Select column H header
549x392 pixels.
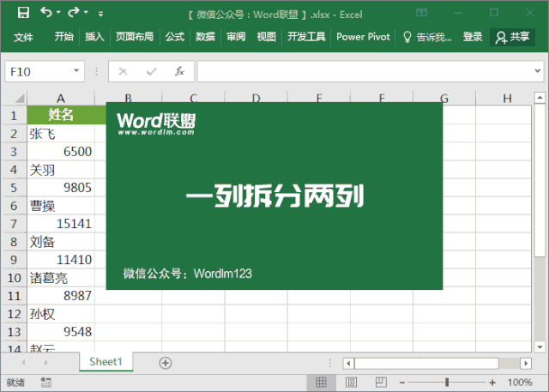507,99
